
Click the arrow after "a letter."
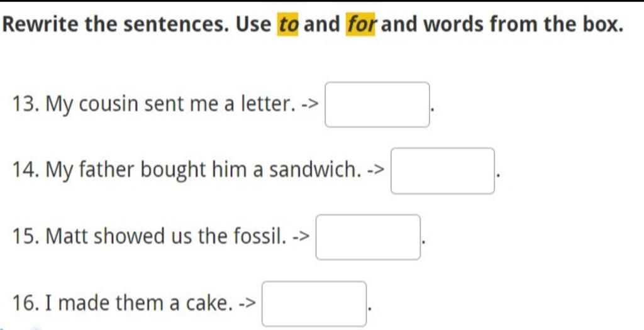click(x=310, y=105)
